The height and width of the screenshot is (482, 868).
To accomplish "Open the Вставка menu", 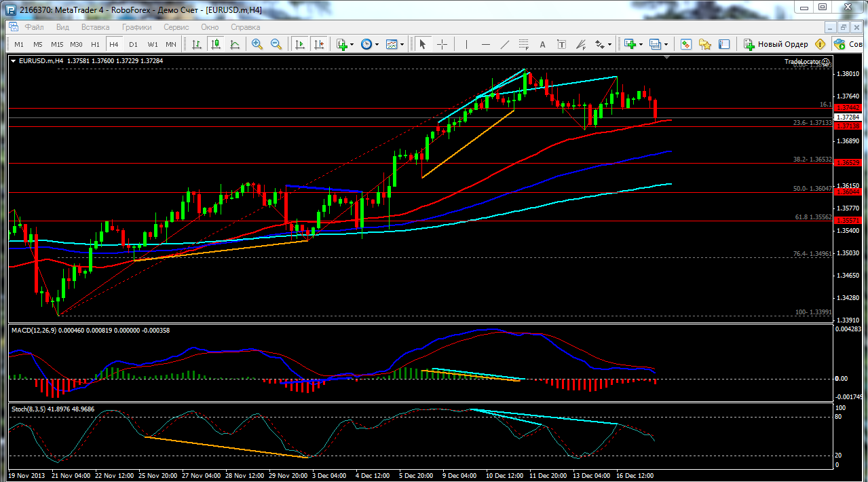I will pyautogui.click(x=96, y=27).
